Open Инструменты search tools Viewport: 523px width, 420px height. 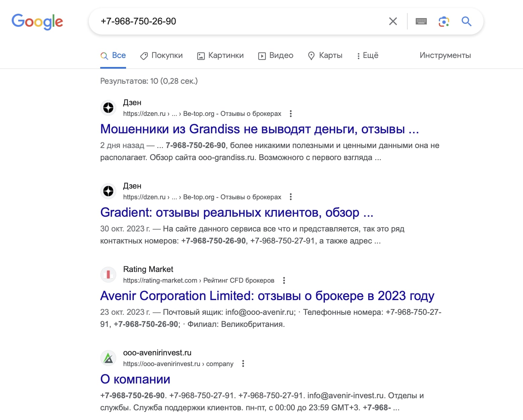coord(445,56)
